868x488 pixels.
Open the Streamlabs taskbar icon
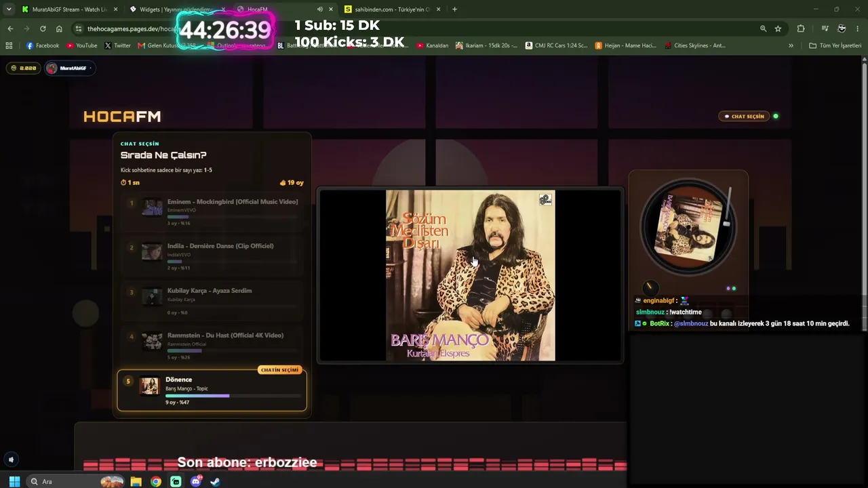pyautogui.click(x=176, y=481)
